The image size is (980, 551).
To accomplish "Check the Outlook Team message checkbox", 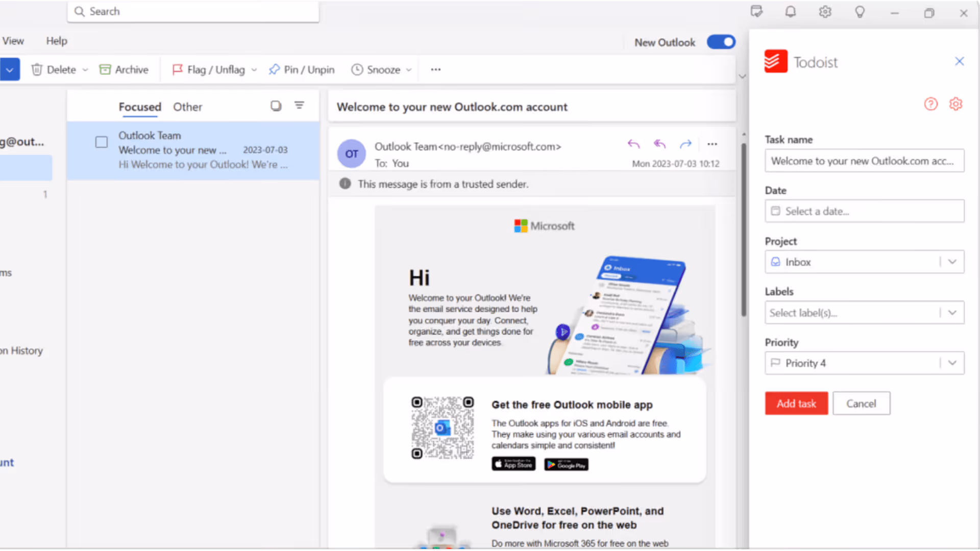I will 102,142.
